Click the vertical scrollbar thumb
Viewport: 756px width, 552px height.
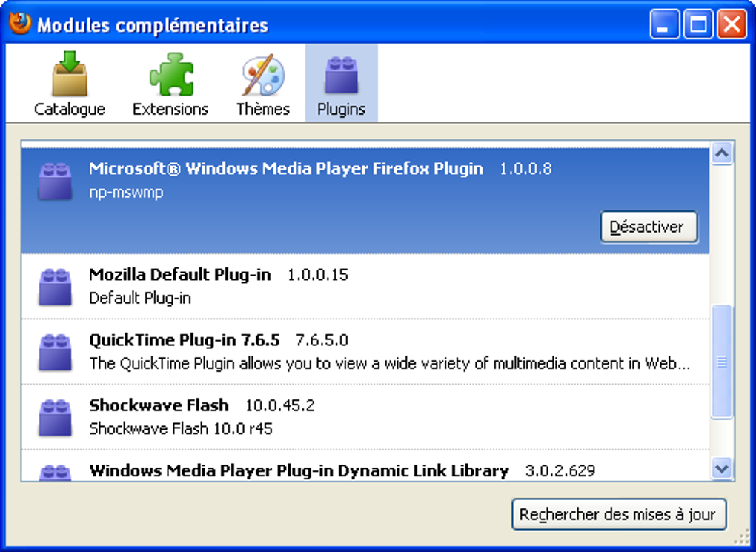722,362
